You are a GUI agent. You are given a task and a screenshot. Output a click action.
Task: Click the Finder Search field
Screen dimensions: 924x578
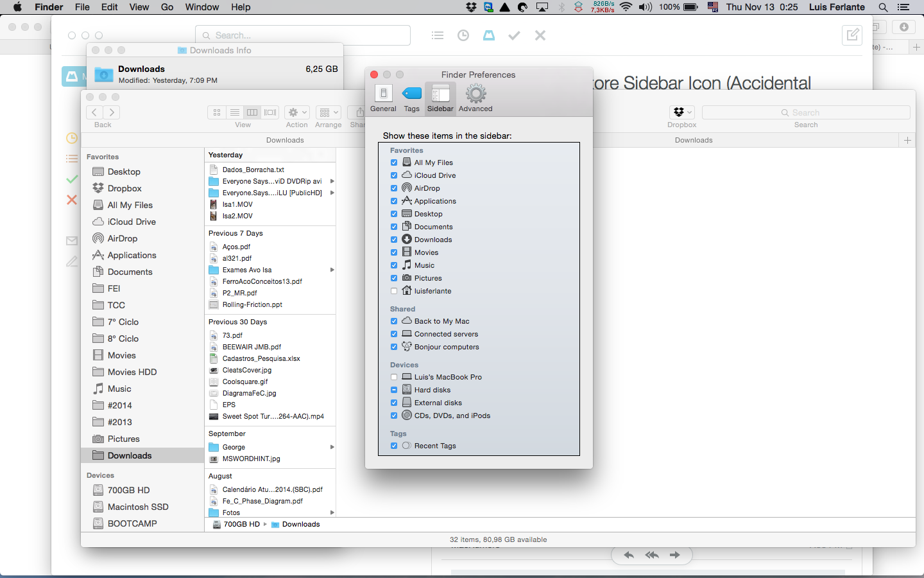click(806, 112)
